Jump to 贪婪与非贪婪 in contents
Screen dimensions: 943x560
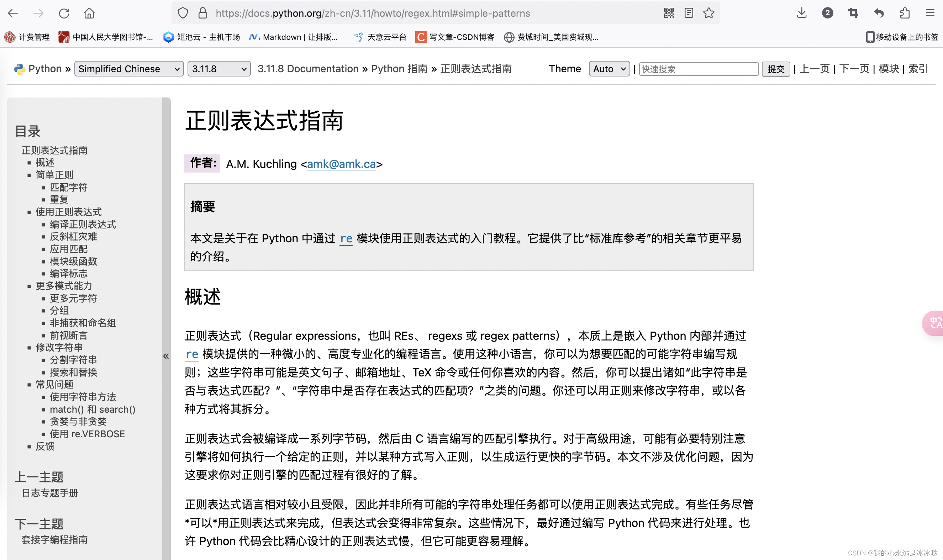click(78, 422)
